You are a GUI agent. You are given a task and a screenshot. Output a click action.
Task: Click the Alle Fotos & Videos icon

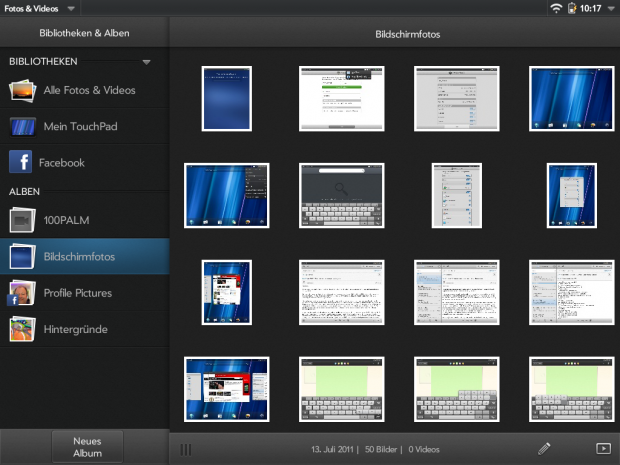(x=23, y=91)
